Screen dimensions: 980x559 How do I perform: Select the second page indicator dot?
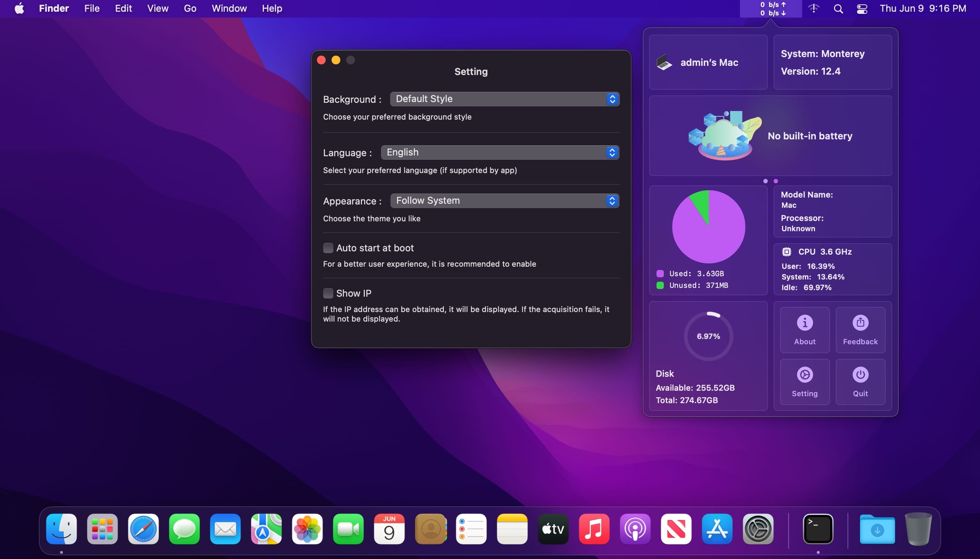click(x=776, y=181)
